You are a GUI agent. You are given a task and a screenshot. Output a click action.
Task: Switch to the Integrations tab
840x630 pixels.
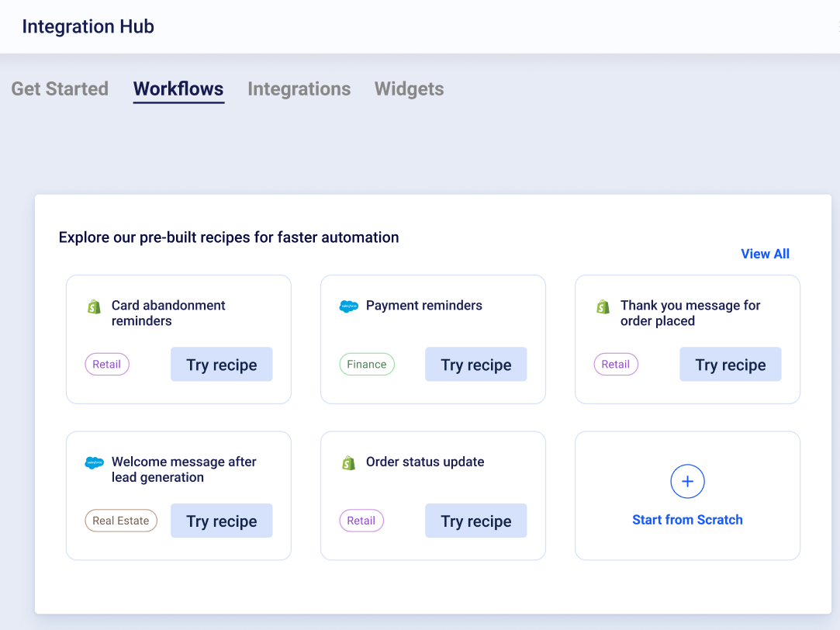pyautogui.click(x=299, y=89)
